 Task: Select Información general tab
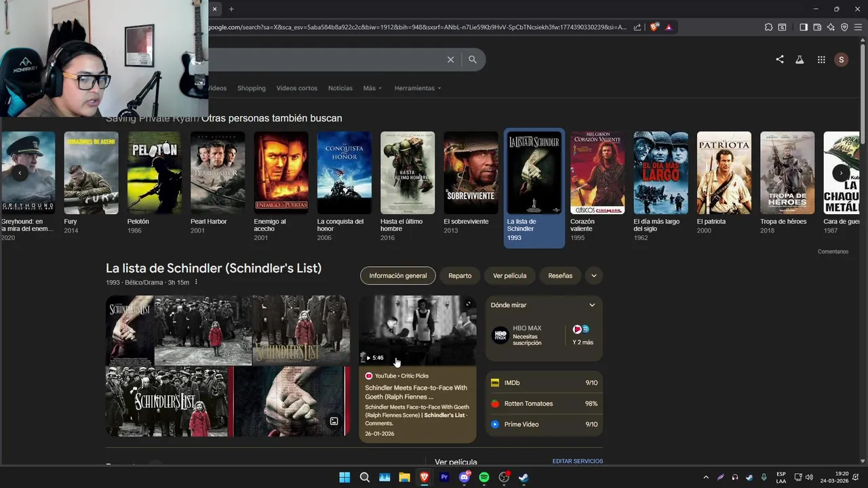coord(398,276)
